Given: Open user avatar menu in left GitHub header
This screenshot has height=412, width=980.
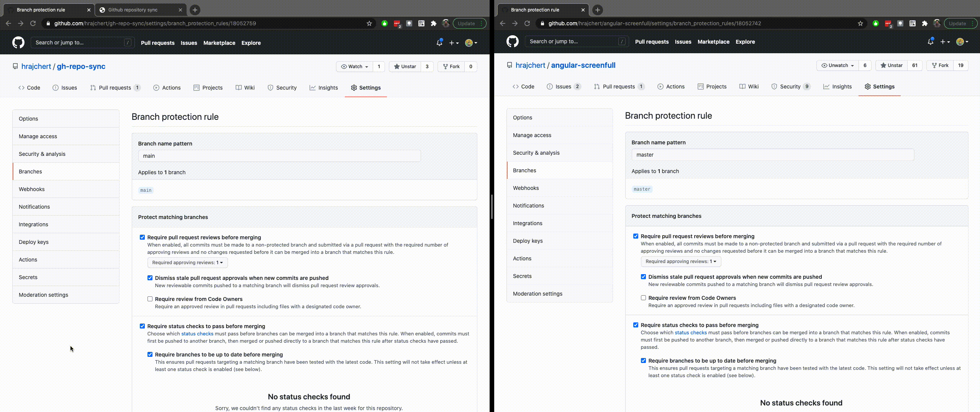Looking at the screenshot, I should (x=471, y=43).
